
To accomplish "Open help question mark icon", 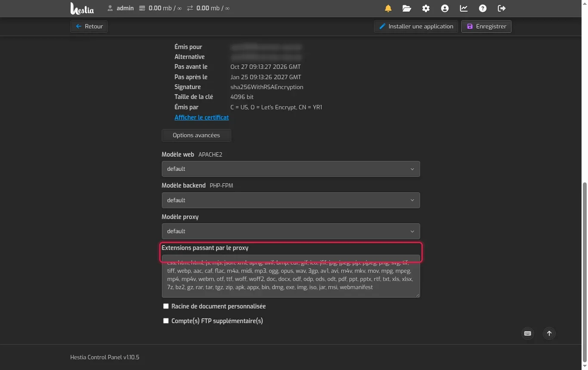I will pyautogui.click(x=483, y=8).
